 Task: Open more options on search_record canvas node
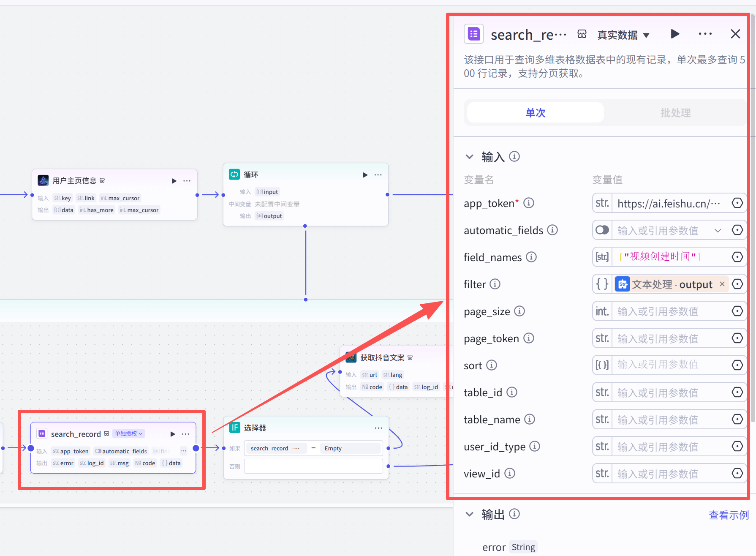(x=185, y=434)
